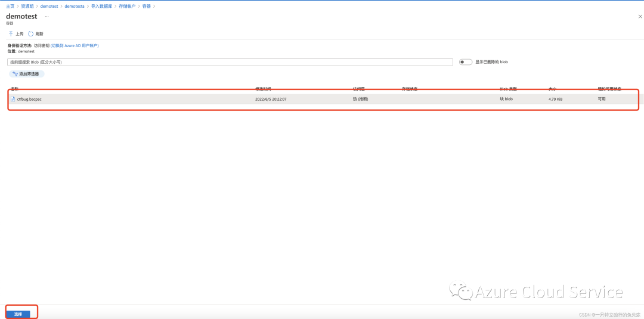Click the blue 选择 button
The height and width of the screenshot is (319, 644).
coord(18,314)
